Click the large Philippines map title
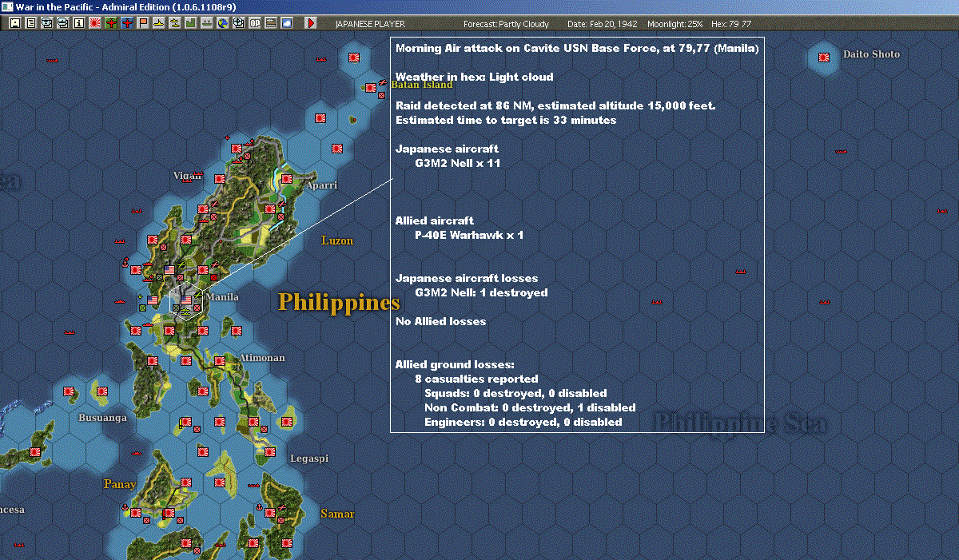 [339, 303]
